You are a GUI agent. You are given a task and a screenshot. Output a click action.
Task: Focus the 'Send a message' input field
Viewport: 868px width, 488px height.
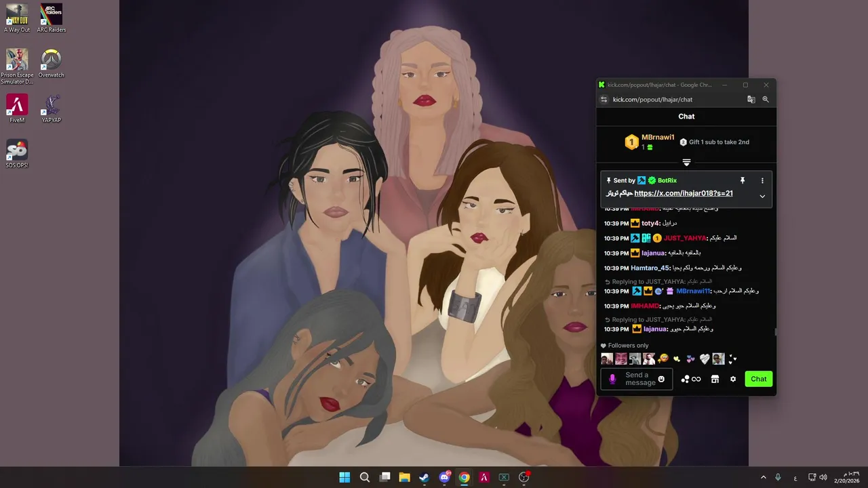(638, 379)
